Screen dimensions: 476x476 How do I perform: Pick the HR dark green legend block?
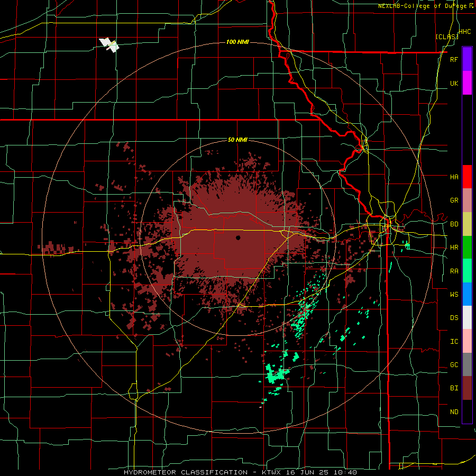click(467, 248)
